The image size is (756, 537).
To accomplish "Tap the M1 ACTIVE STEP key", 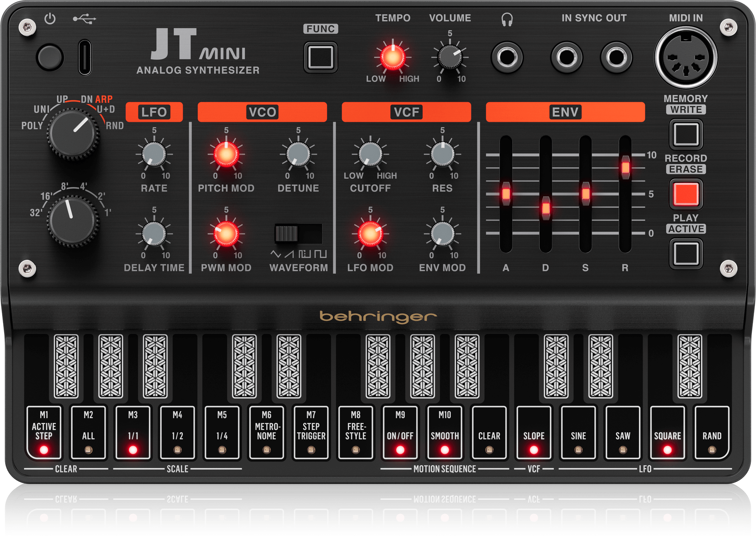I will coord(44,433).
